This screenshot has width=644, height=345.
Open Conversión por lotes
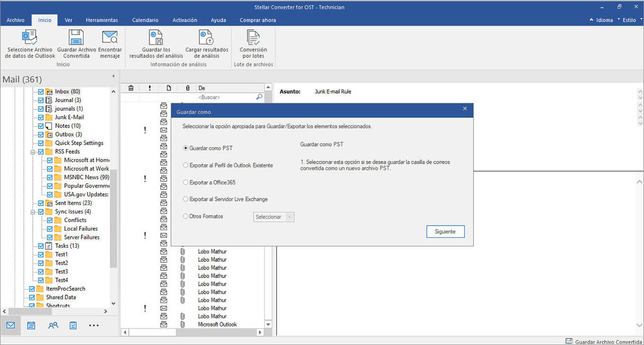tap(253, 38)
